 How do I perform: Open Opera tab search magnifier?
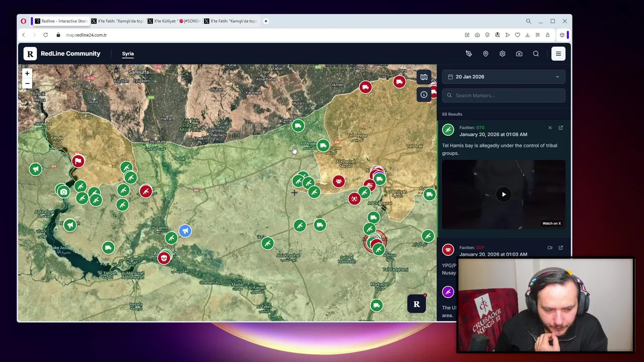tap(528, 21)
